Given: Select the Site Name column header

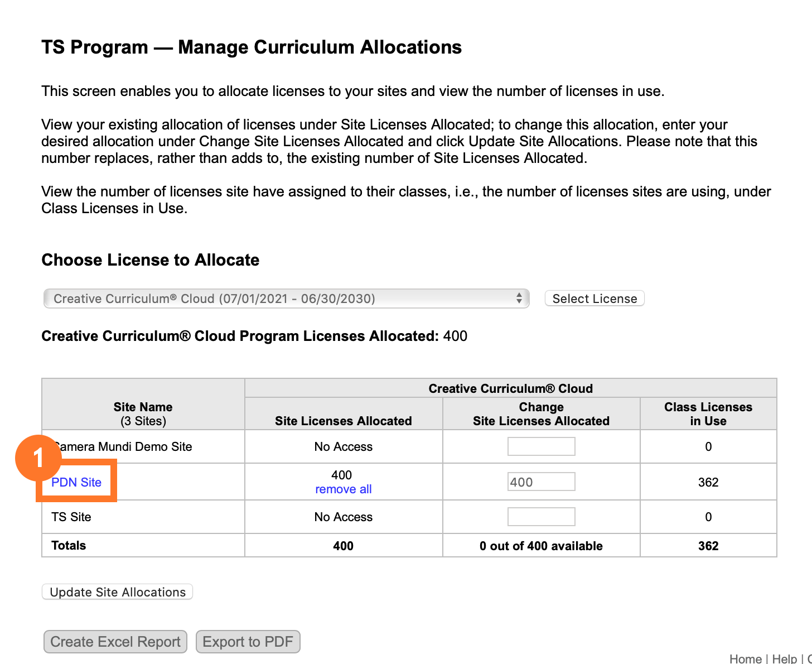Looking at the screenshot, I should point(143,413).
